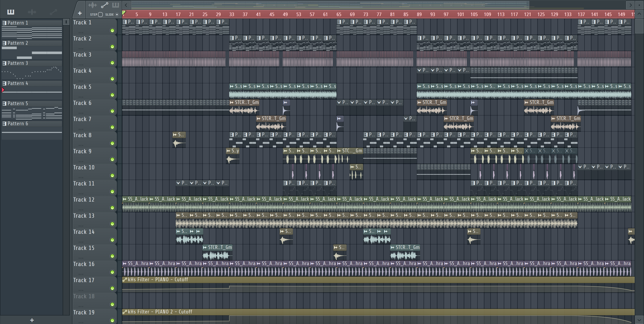Toggle the SLIDE option
The width and height of the screenshot is (644, 324).
[117, 15]
